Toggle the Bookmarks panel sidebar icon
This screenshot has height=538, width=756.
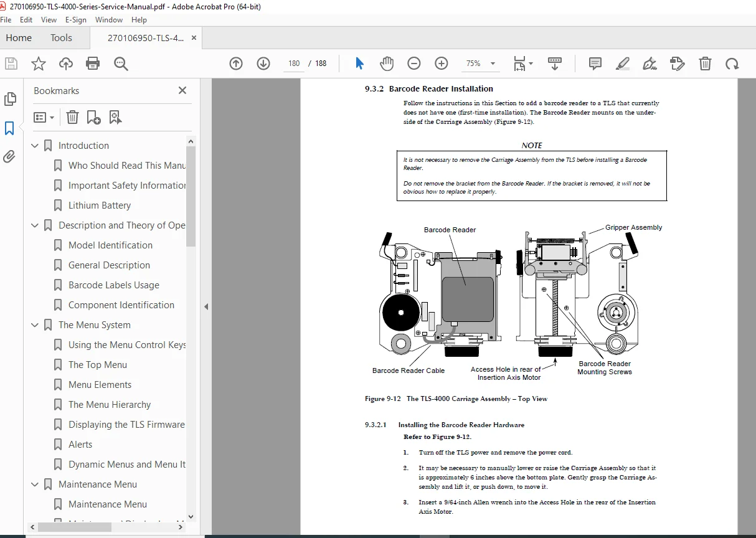9,128
